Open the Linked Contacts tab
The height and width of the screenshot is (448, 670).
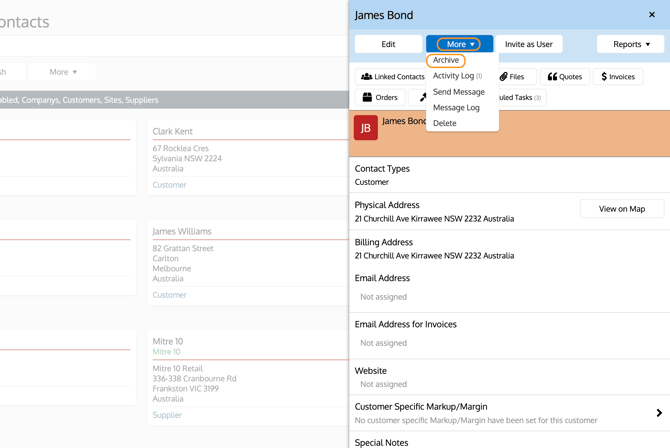click(x=392, y=77)
